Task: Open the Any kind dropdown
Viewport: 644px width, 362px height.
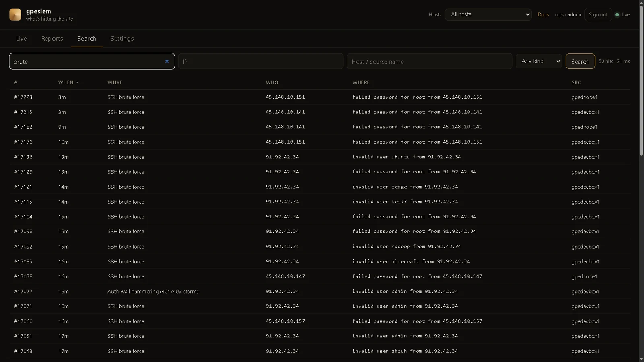Action: 539,61
